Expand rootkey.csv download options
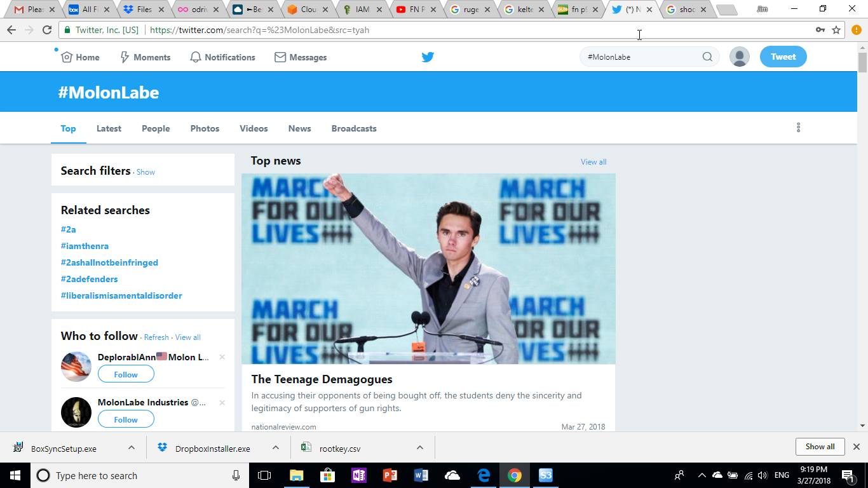This screenshot has width=868, height=488. click(420, 448)
